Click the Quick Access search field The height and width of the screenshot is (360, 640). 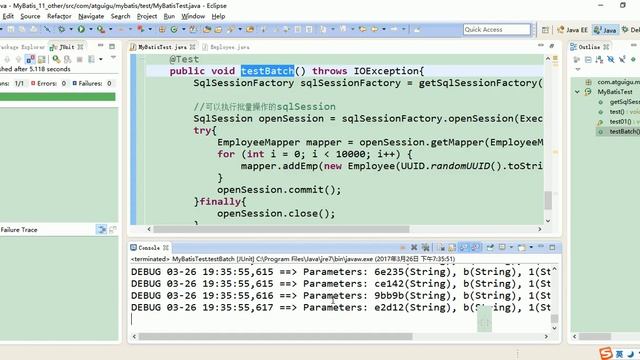497,29
